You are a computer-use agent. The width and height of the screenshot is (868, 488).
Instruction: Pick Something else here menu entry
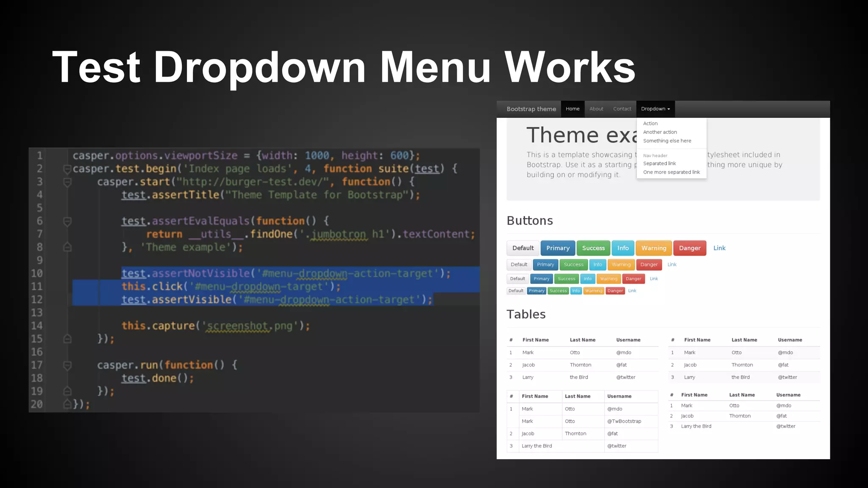click(x=667, y=141)
